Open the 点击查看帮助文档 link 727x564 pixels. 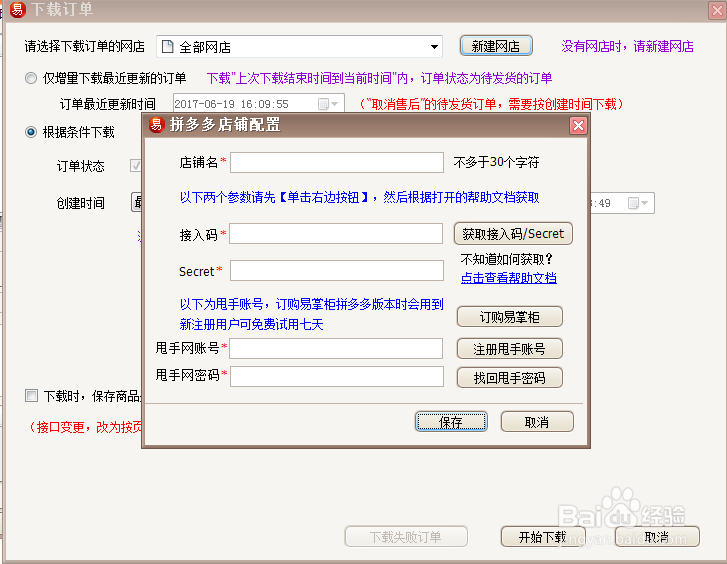tap(509, 278)
